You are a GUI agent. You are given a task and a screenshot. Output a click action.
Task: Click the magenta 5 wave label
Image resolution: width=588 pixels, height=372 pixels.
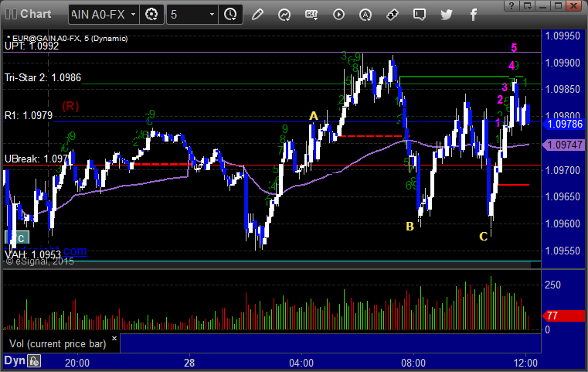(514, 48)
